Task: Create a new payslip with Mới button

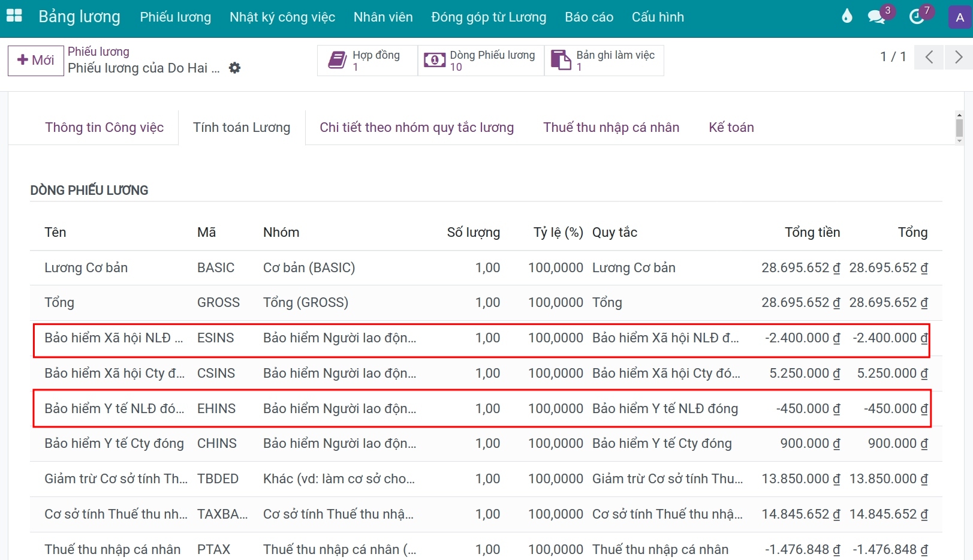Action: [x=36, y=60]
